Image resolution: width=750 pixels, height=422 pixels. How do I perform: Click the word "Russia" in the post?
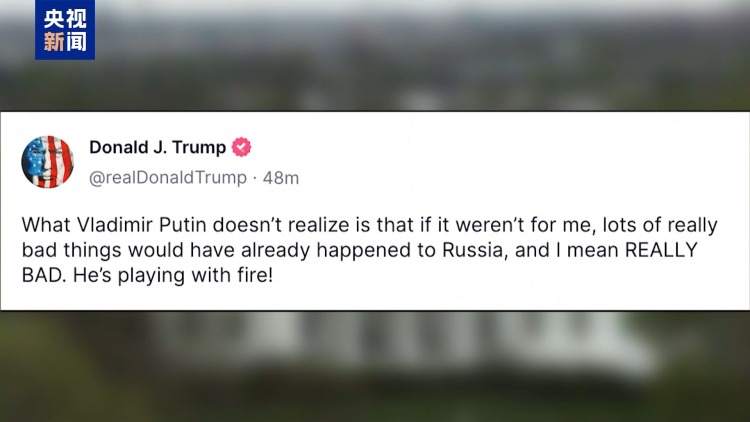pos(474,250)
